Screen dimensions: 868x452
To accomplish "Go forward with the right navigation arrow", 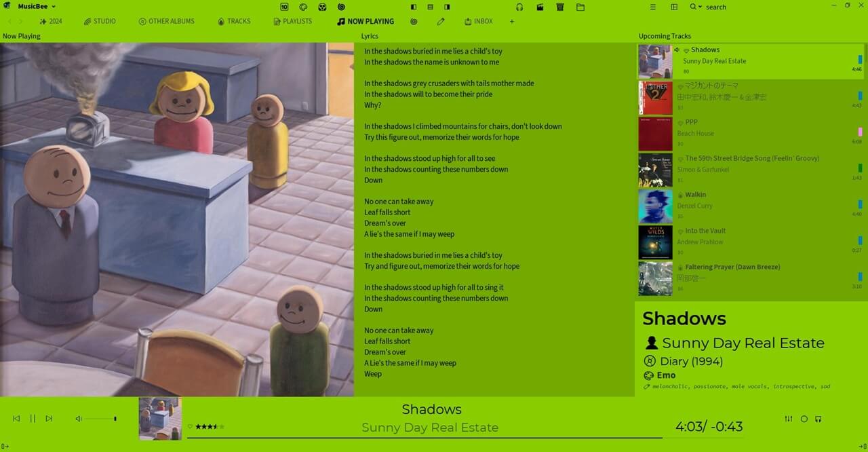I will tap(20, 22).
